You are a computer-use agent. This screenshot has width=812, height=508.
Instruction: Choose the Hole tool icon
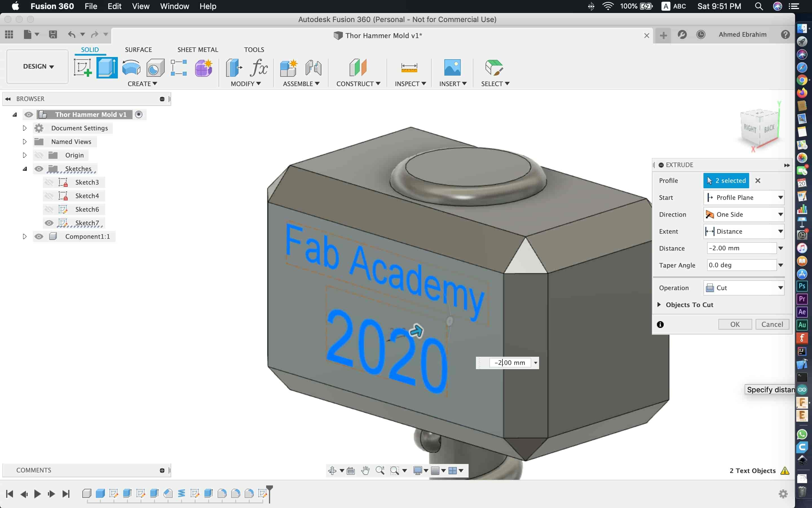point(155,67)
